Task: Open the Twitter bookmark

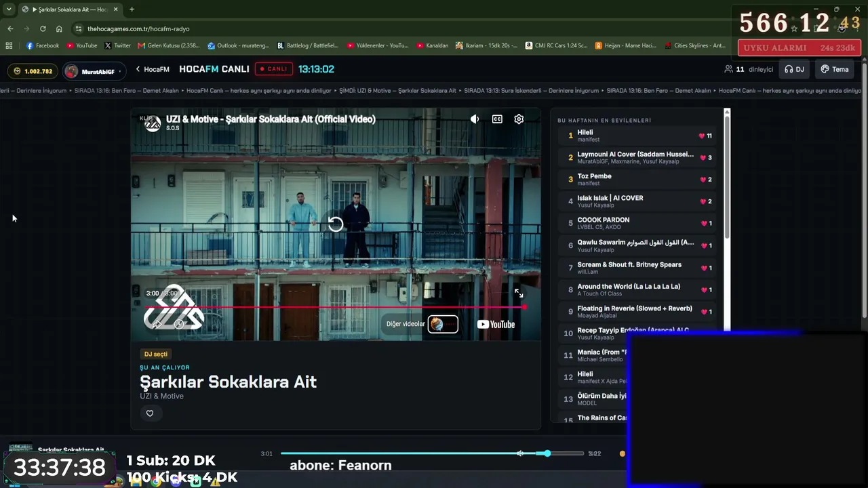Action: point(117,46)
